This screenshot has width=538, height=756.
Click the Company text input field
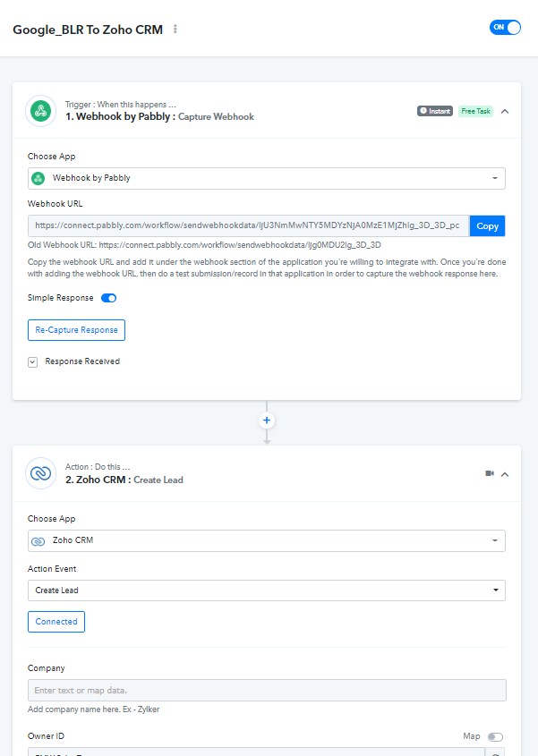click(267, 691)
